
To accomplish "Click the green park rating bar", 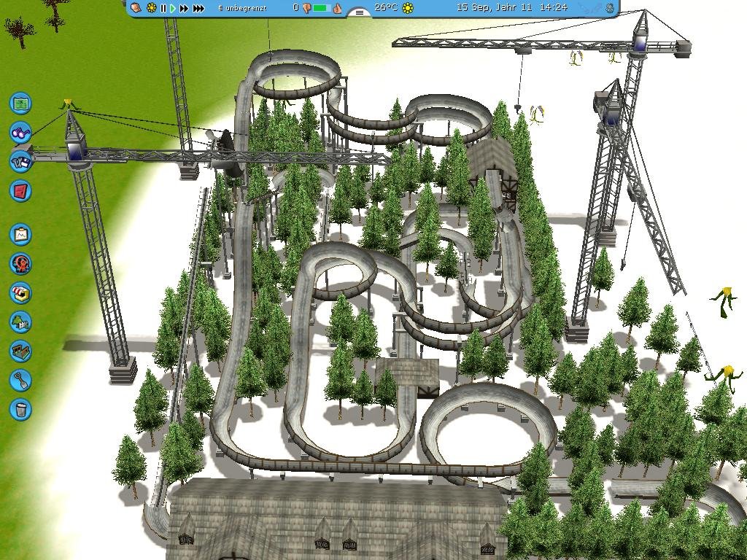I will 322,8.
